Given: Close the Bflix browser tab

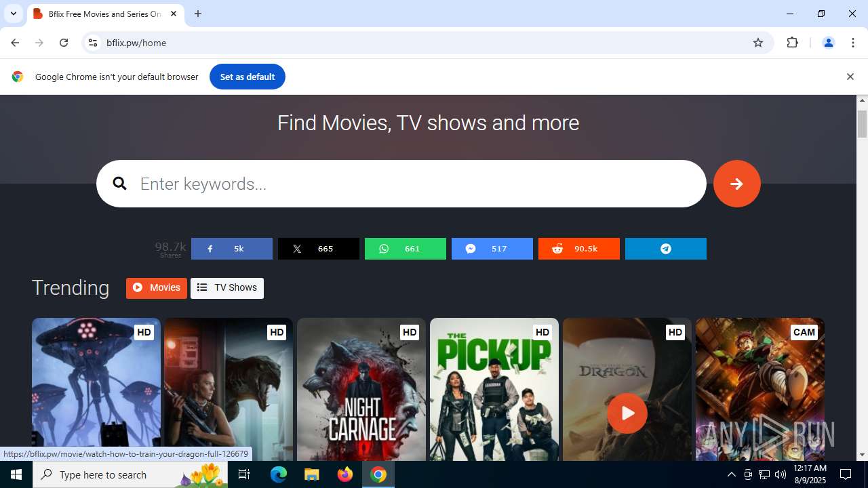Looking at the screenshot, I should pyautogui.click(x=174, y=14).
